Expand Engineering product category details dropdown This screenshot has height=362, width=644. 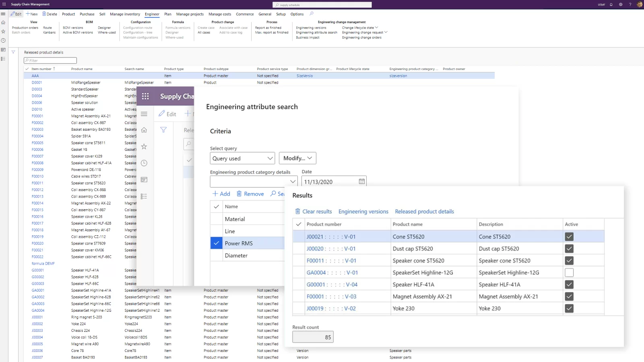point(293,182)
